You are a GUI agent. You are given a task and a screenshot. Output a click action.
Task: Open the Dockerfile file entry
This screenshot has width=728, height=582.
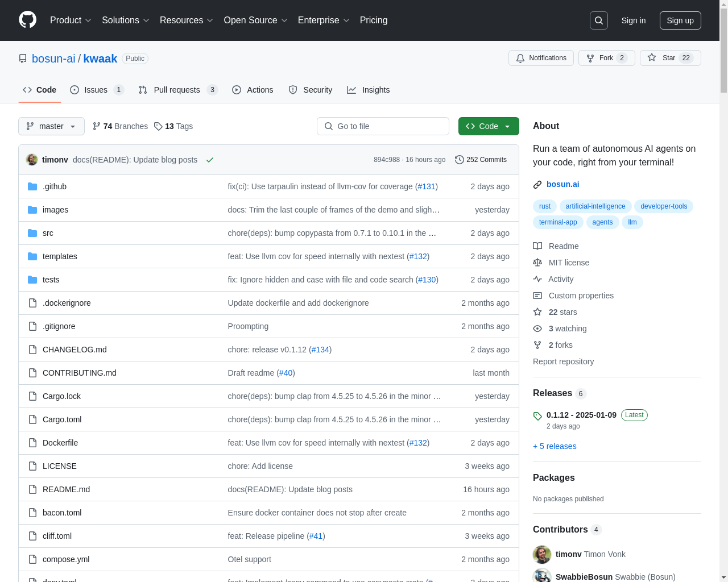[x=60, y=443]
